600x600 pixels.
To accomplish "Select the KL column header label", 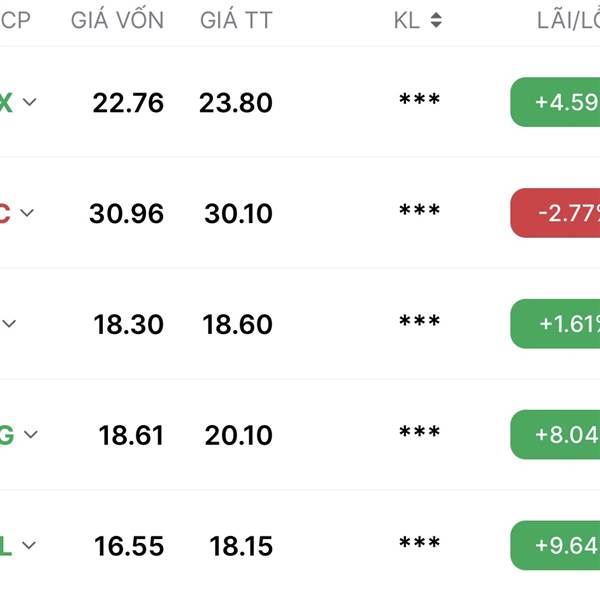I will coord(407,20).
